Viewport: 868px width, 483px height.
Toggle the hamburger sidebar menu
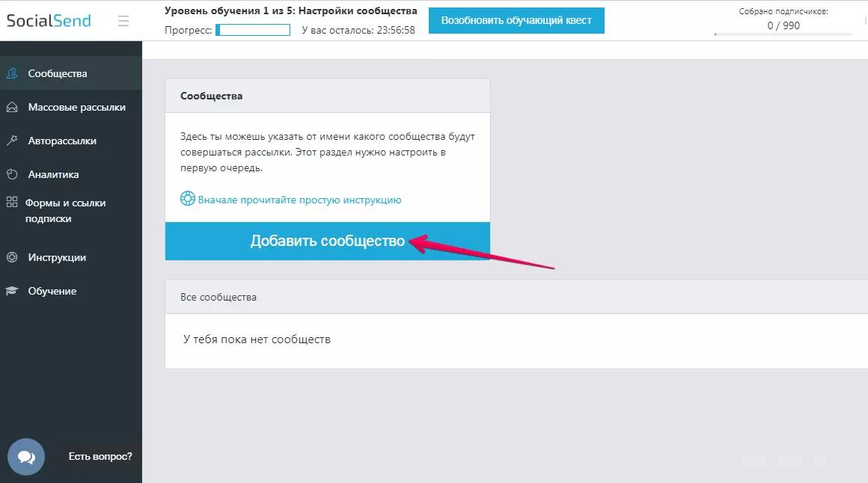pyautogui.click(x=123, y=21)
